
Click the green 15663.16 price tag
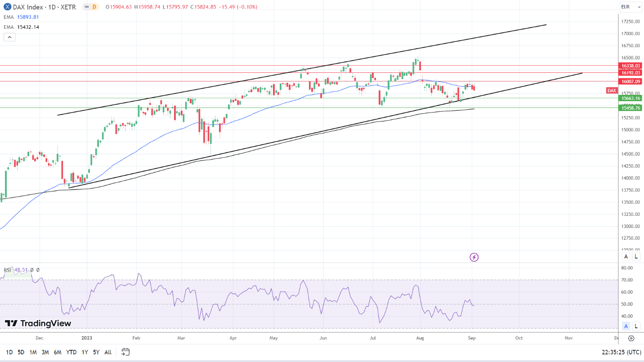click(x=631, y=98)
